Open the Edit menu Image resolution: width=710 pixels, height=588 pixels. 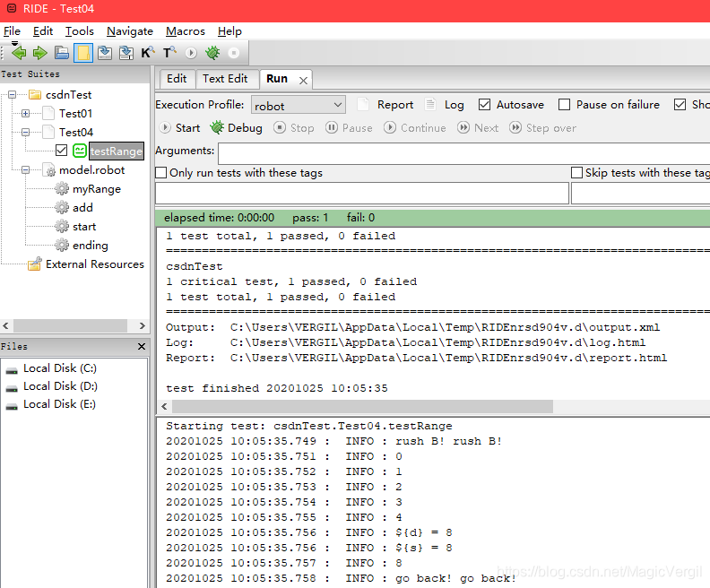[x=43, y=31]
